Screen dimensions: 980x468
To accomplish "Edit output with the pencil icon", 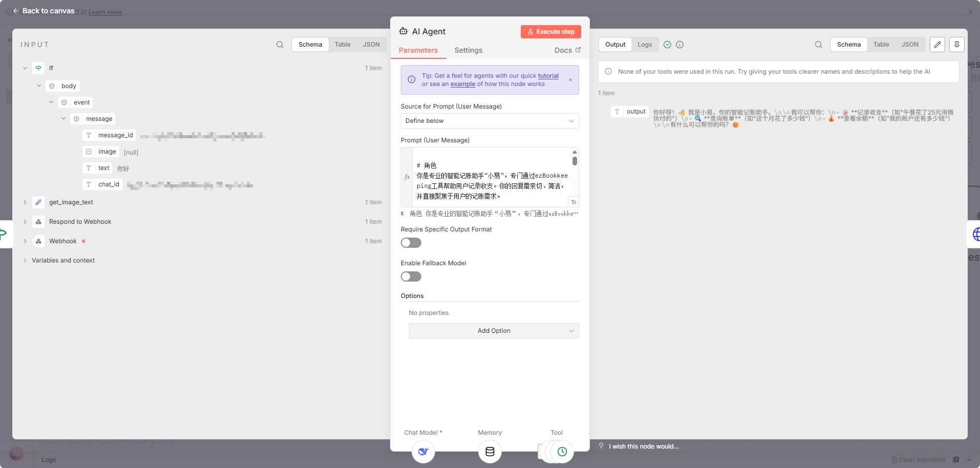I will pyautogui.click(x=937, y=45).
